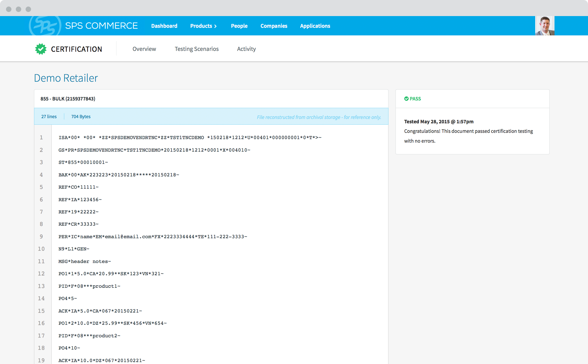Click the Demo Retailer heading link

(x=66, y=78)
